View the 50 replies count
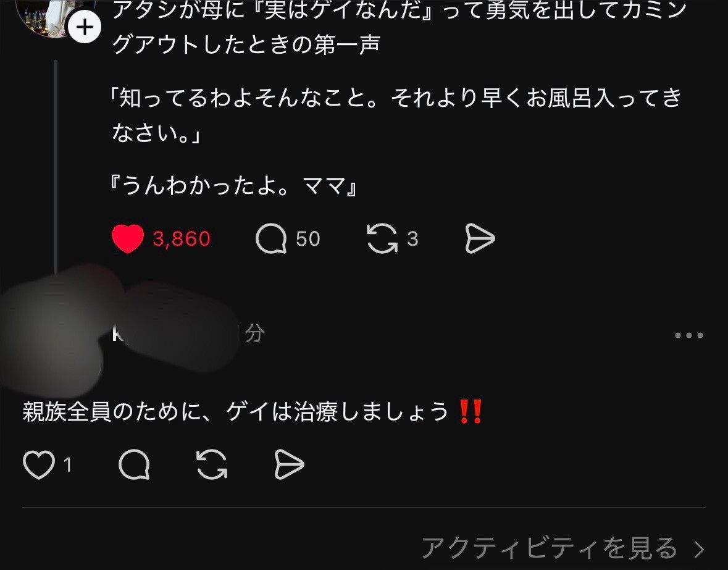 coord(308,239)
